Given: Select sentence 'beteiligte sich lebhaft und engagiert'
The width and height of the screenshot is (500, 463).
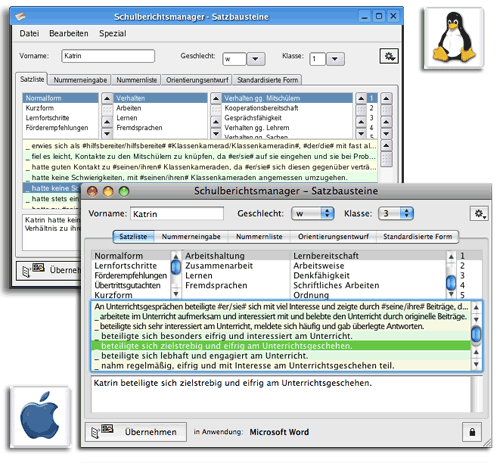Looking at the screenshot, I should click(x=281, y=356).
